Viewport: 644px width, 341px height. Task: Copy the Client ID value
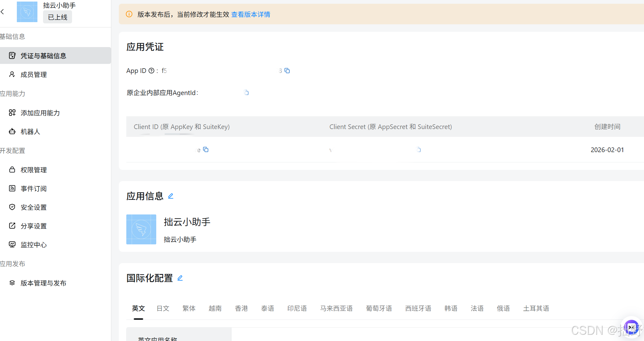[206, 150]
